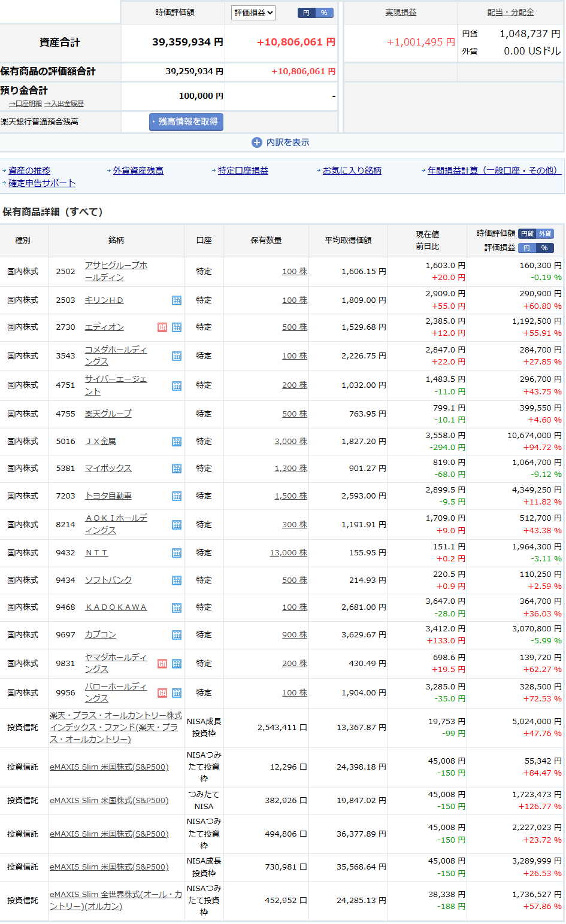Select 円貨 in the 時価評価額 column header
This screenshot has width=566, height=924.
527,234
